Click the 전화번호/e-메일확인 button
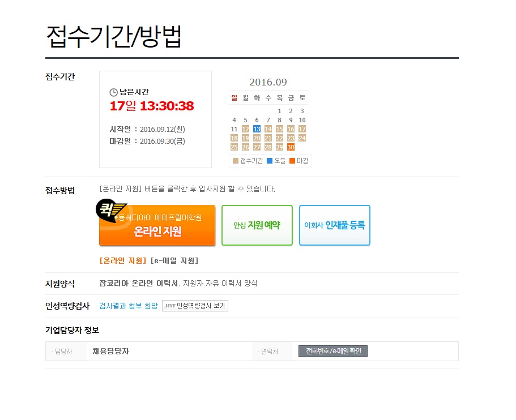Screen dimensions: 516x420 point(333,352)
